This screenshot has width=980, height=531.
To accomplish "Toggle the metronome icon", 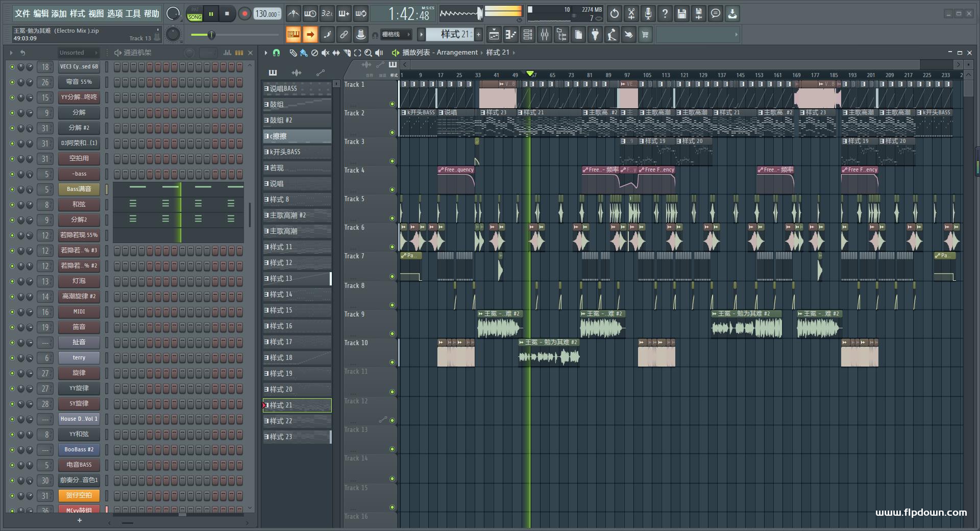I will click(293, 14).
